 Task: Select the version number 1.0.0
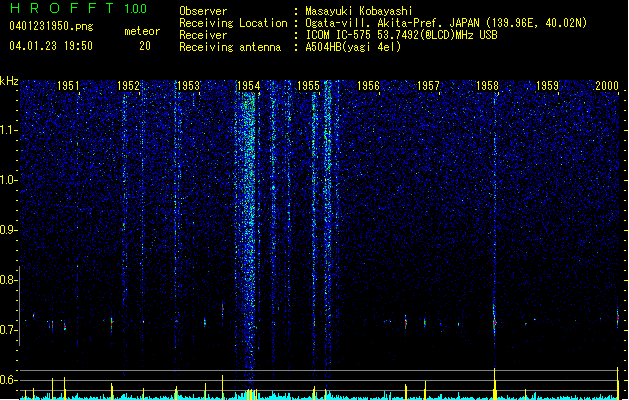click(136, 9)
